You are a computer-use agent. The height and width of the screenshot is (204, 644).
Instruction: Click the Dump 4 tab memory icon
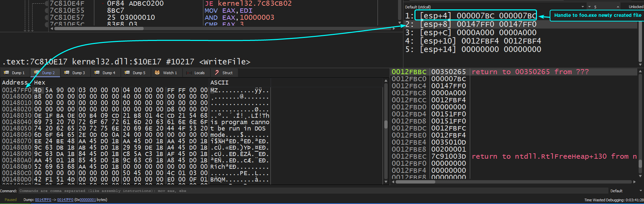pos(97,72)
